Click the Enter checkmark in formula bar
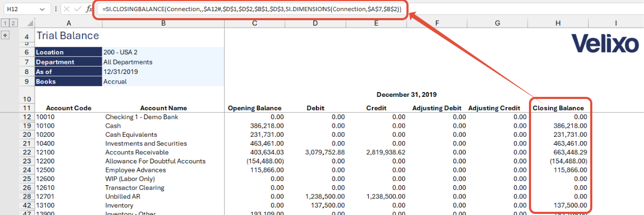Image resolution: width=644 pixels, height=215 pixels. (77, 10)
